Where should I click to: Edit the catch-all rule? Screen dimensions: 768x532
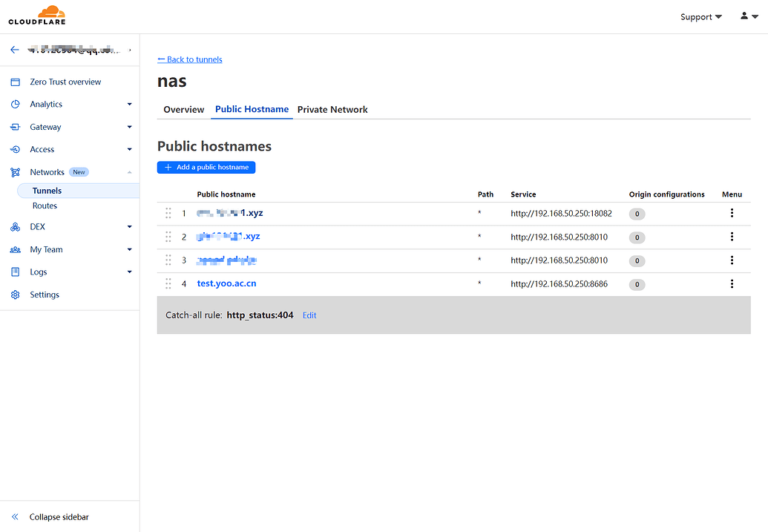(x=309, y=315)
